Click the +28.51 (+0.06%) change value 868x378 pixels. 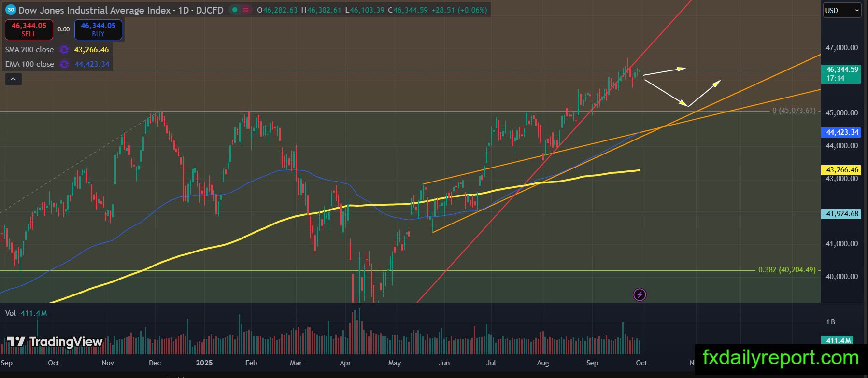[459, 10]
